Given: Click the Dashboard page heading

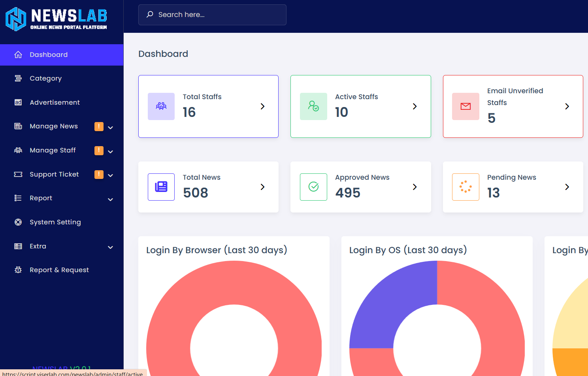Looking at the screenshot, I should (163, 54).
